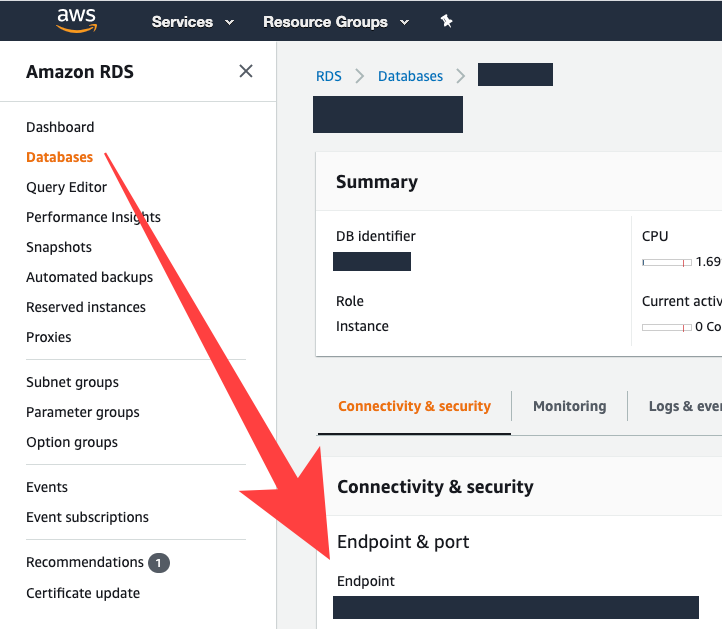Screen dimensions: 722x629
Task: Click the AWS logo home icon
Action: (76, 21)
